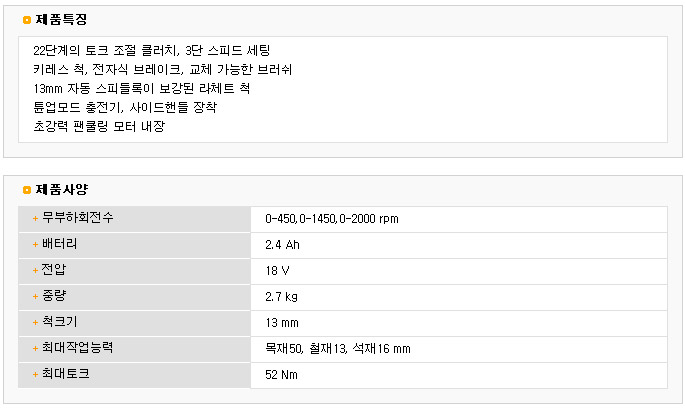Click the plus bullet next to 무부하회전수

point(35,218)
